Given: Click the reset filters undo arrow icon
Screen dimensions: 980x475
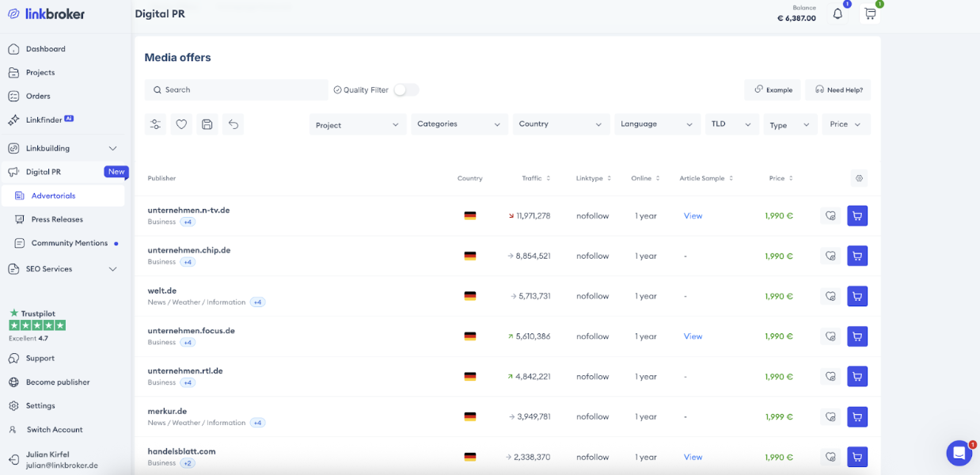Looking at the screenshot, I should 233,124.
